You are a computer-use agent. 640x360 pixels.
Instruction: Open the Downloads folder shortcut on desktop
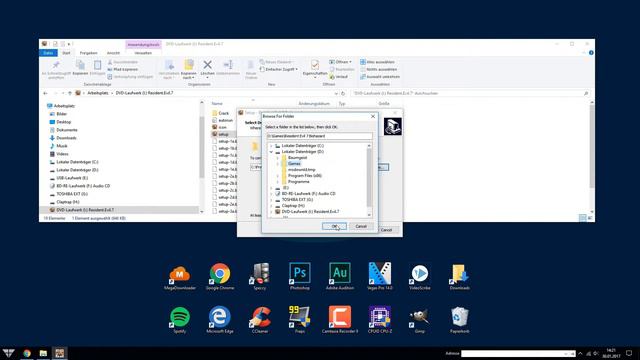(460, 276)
